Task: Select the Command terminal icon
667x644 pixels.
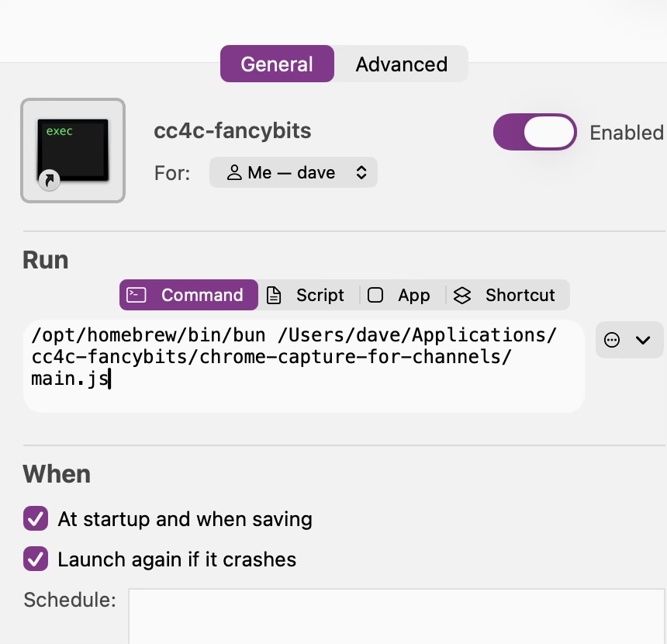Action: 137,295
